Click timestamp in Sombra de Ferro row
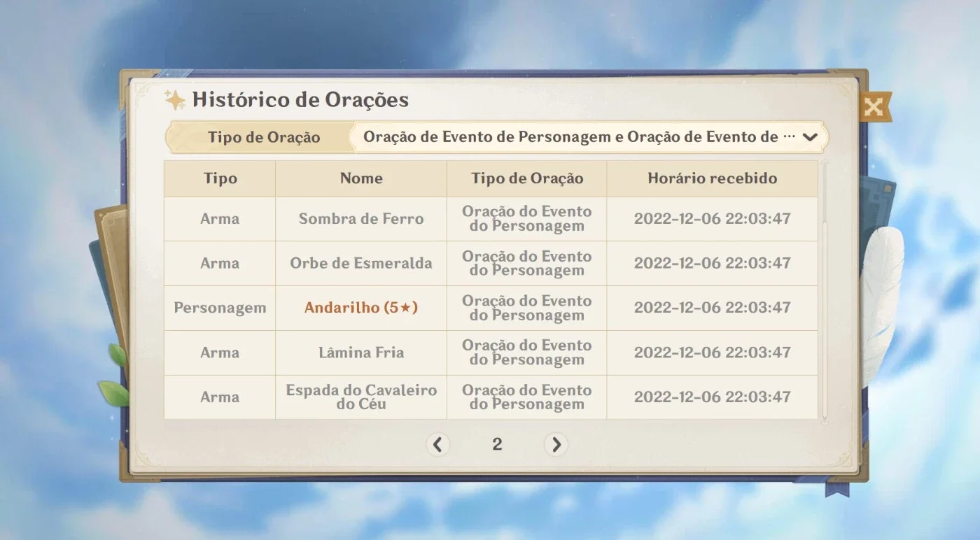 (712, 219)
